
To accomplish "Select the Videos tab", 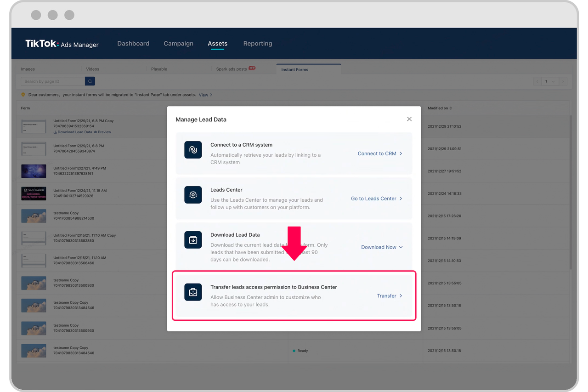I will click(92, 69).
